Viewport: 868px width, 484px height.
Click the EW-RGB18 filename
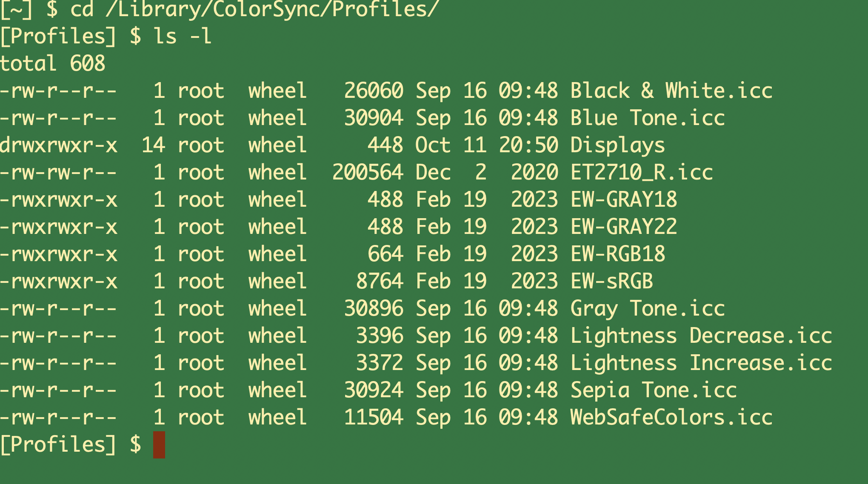point(618,254)
